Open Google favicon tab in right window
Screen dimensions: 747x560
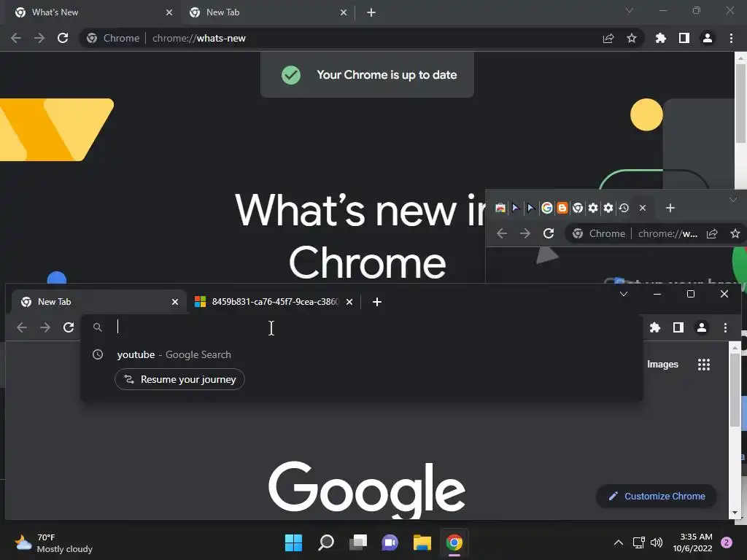(547, 208)
